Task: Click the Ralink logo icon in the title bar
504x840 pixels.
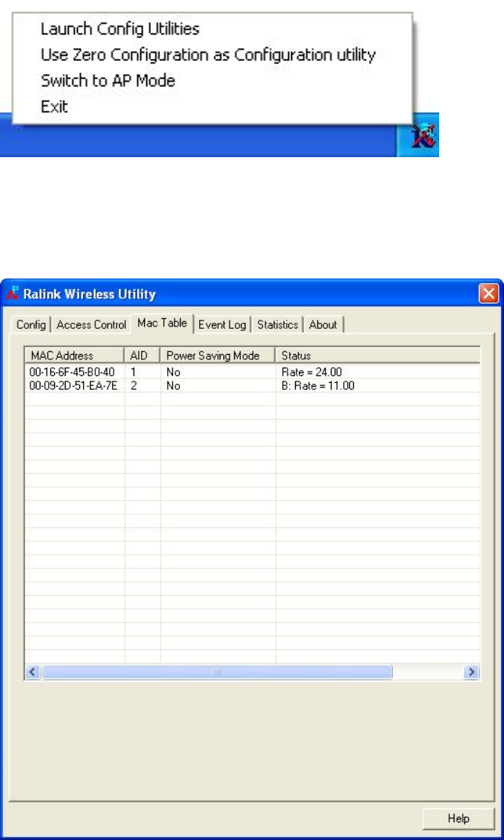Action: pyautogui.click(x=13, y=293)
